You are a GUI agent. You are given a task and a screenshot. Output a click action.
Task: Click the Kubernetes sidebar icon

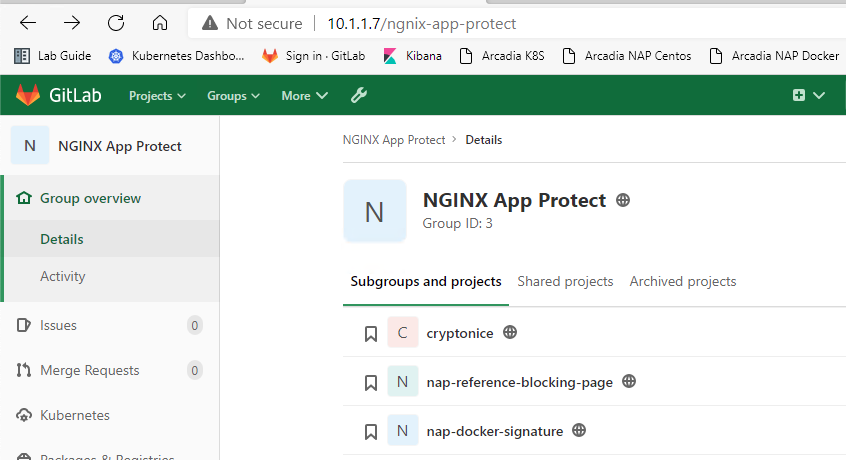[23, 415]
